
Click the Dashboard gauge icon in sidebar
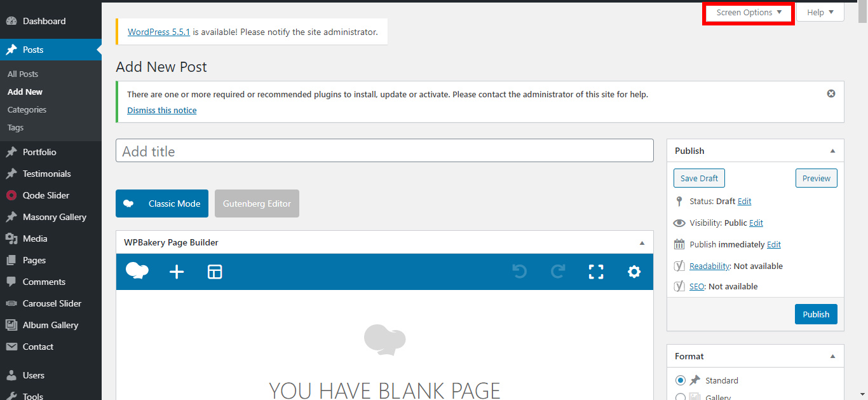point(11,21)
